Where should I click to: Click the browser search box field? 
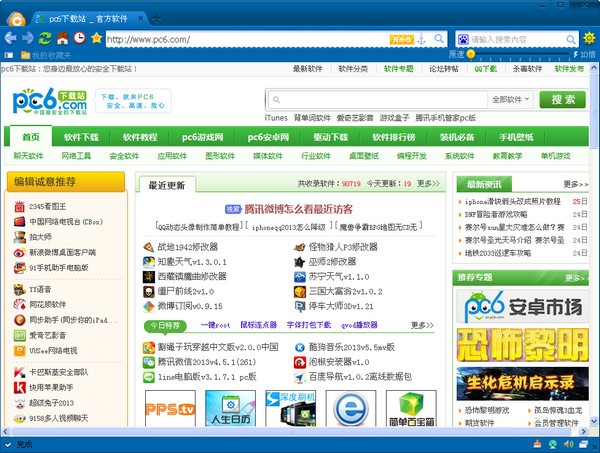click(x=517, y=39)
